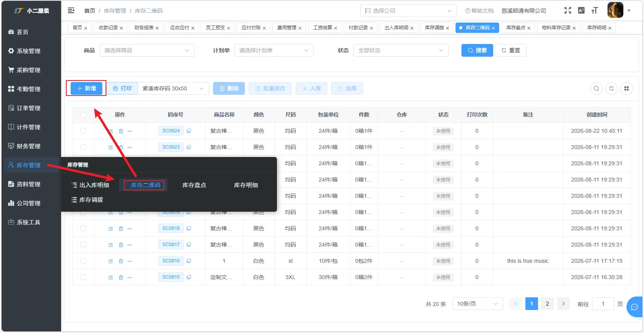Viewport: 644px width, 333px height.
Task: Check the box for row SC0015
Action: tap(83, 277)
